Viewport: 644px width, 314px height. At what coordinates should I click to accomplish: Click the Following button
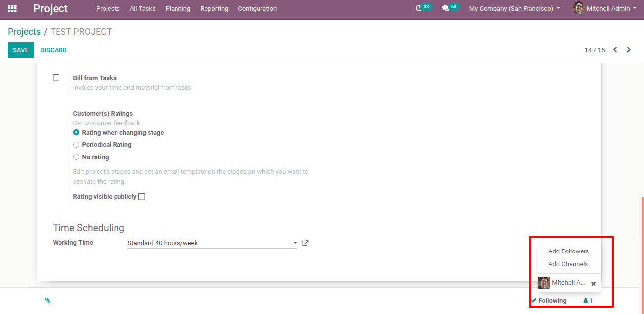pyautogui.click(x=548, y=301)
